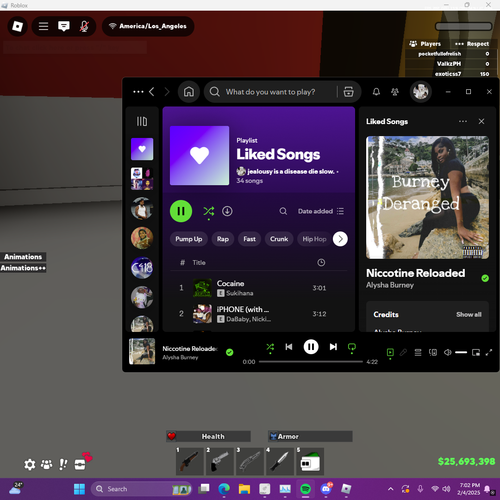This screenshot has width=500, height=500.
Task: Open the play queue
Action: point(418,352)
